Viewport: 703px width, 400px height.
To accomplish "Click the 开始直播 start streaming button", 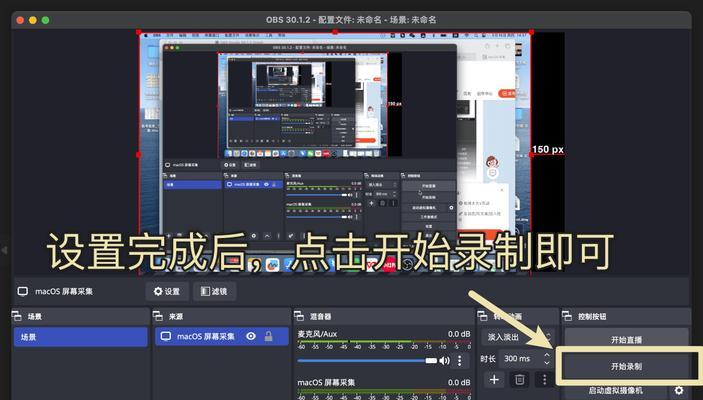I will [x=626, y=339].
